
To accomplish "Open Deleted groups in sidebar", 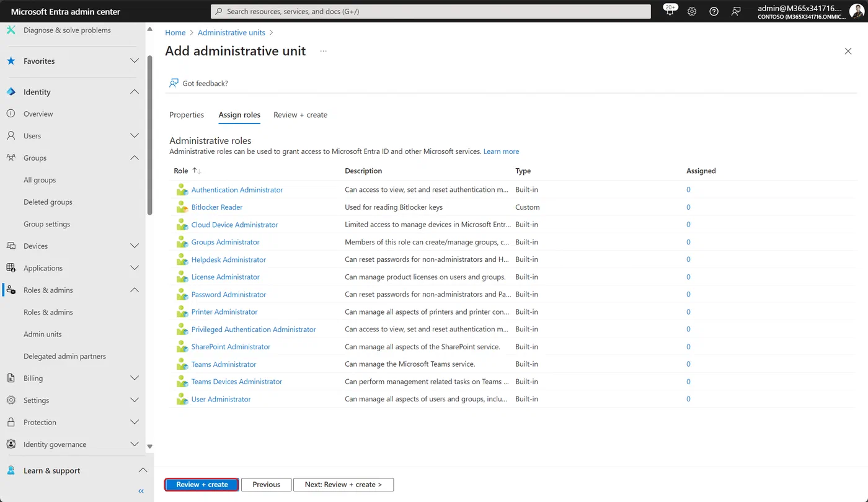I will [x=48, y=202].
